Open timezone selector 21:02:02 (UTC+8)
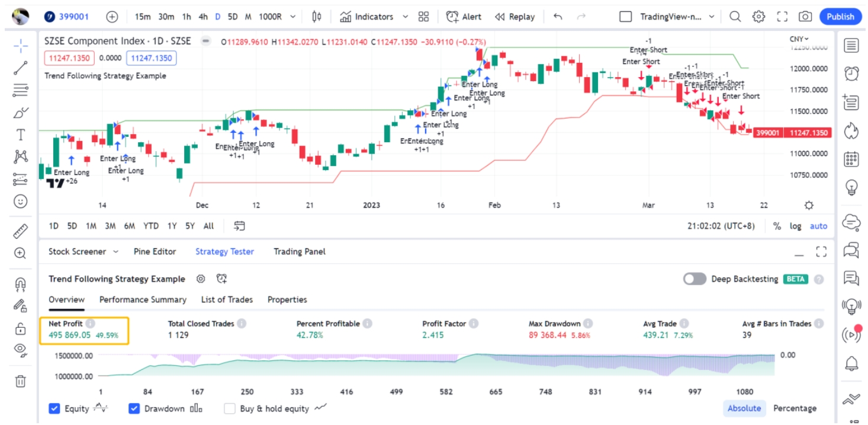868x425 pixels. click(x=721, y=226)
